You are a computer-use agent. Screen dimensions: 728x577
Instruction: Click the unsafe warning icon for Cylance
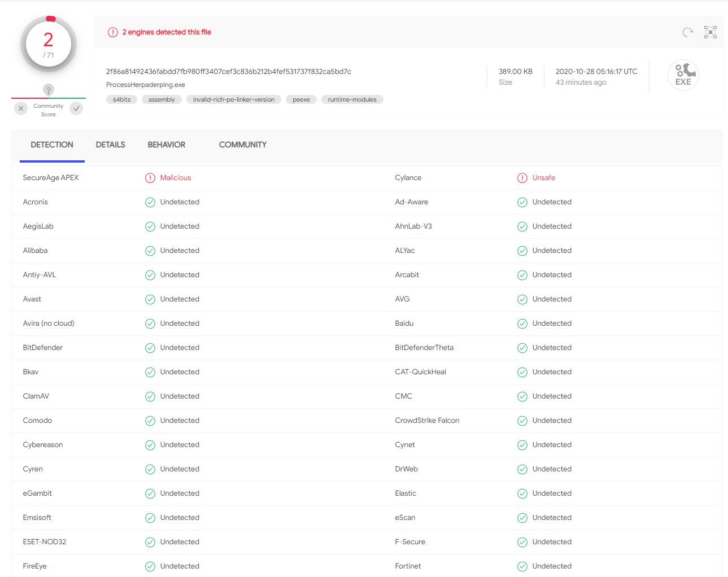tap(522, 178)
